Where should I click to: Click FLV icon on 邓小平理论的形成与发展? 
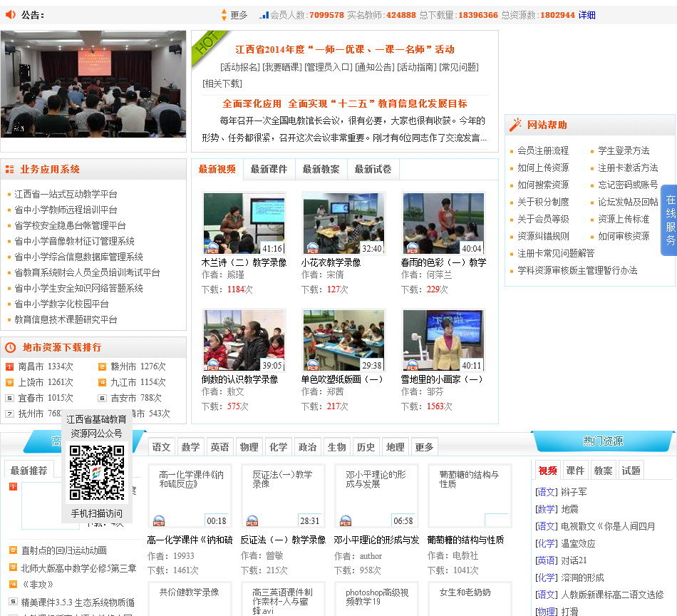tap(346, 521)
